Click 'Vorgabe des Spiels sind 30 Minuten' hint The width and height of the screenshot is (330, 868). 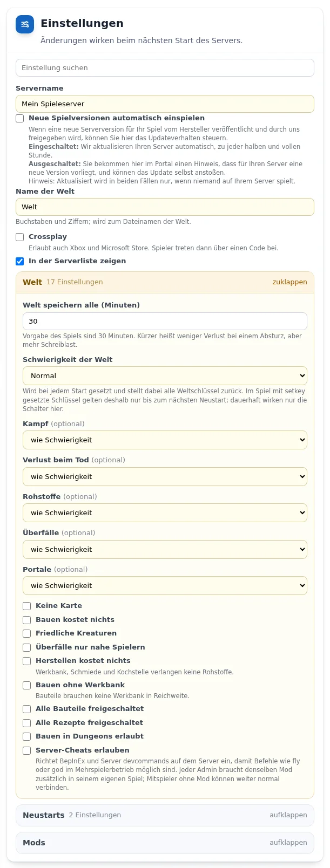(x=162, y=340)
